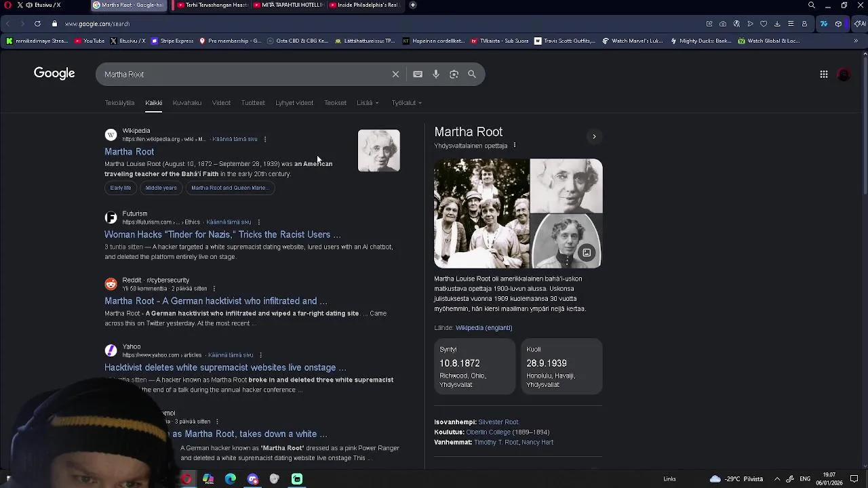Follow the Wikipedia (englanti) source link
Image resolution: width=868 pixels, height=488 pixels.
484,328
